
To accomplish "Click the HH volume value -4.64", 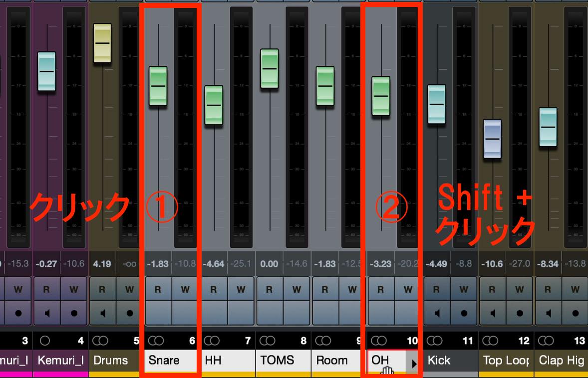I will click(213, 264).
